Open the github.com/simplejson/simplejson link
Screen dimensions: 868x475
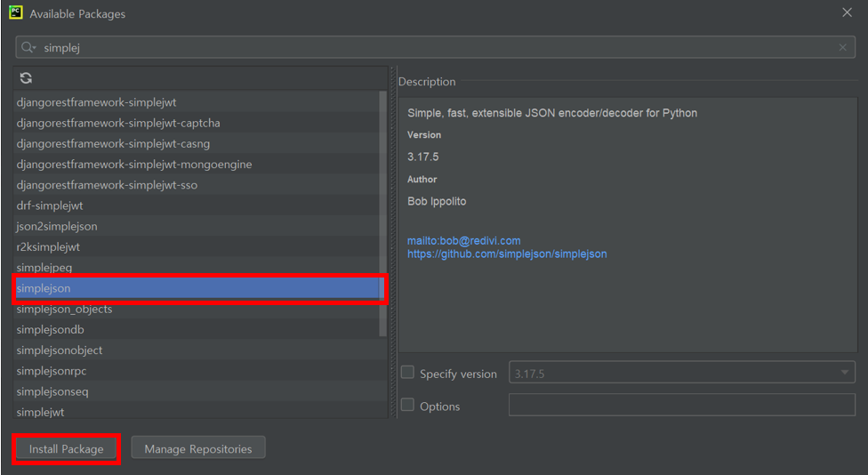(x=507, y=254)
